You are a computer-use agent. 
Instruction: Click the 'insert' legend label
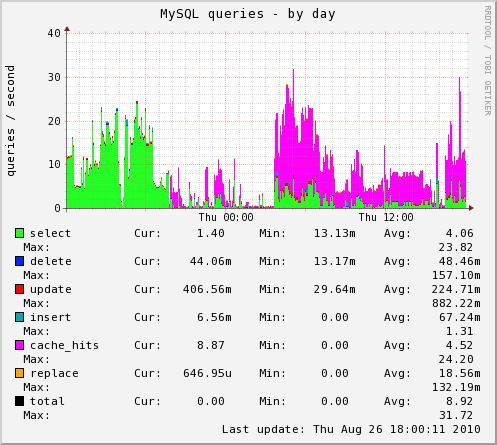(50, 317)
